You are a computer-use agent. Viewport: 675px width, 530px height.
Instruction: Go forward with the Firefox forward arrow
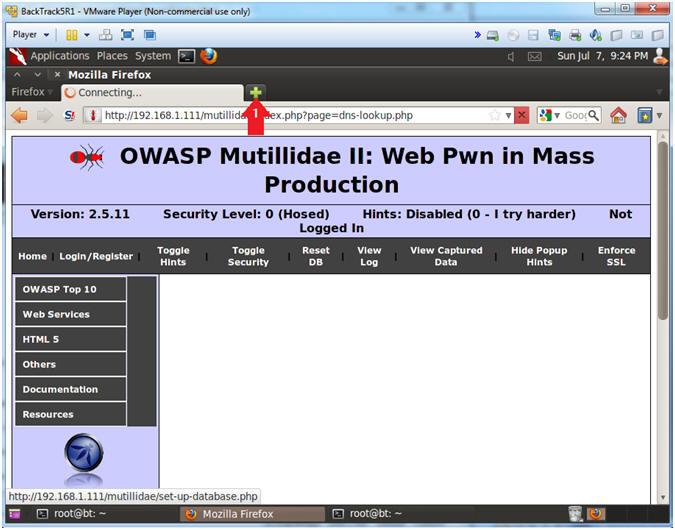click(44, 115)
